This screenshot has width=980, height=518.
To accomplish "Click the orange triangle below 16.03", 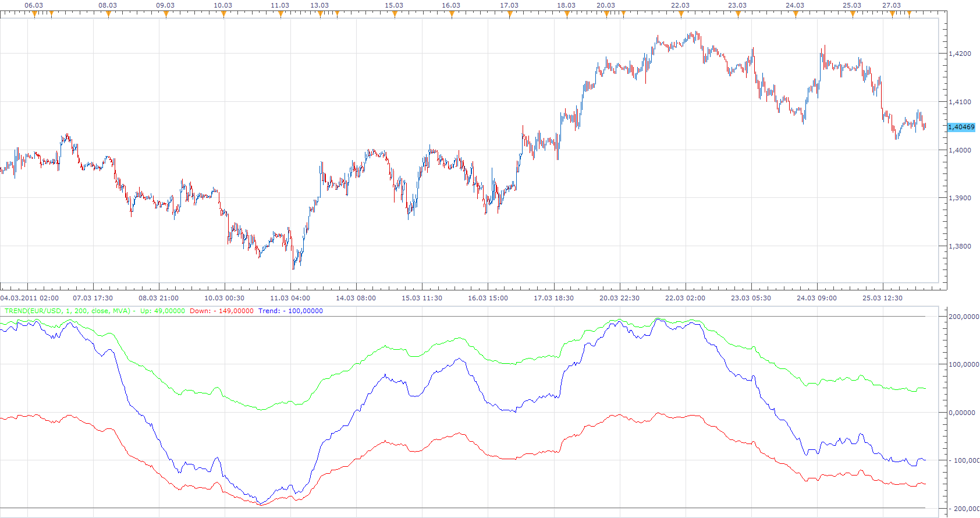I will click(452, 15).
